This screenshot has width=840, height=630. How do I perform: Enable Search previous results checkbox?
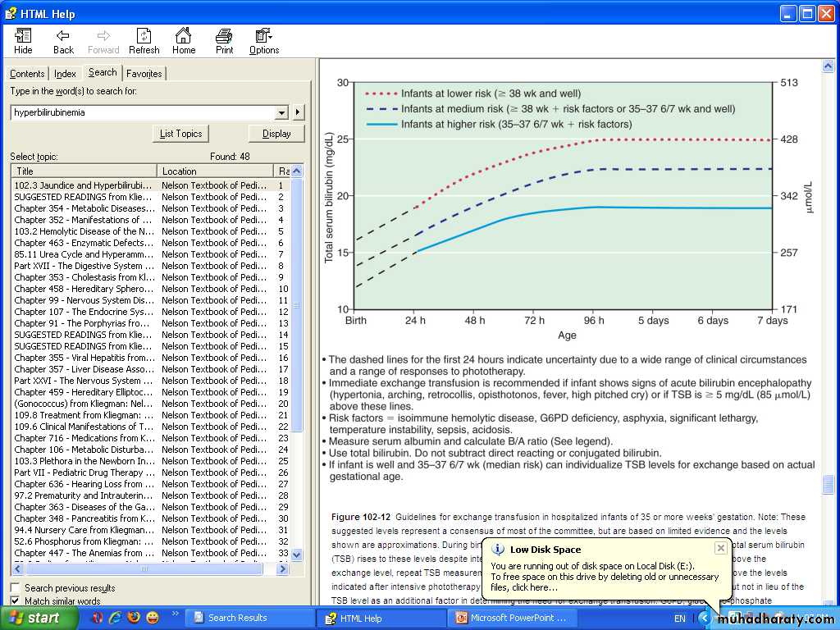point(16,588)
